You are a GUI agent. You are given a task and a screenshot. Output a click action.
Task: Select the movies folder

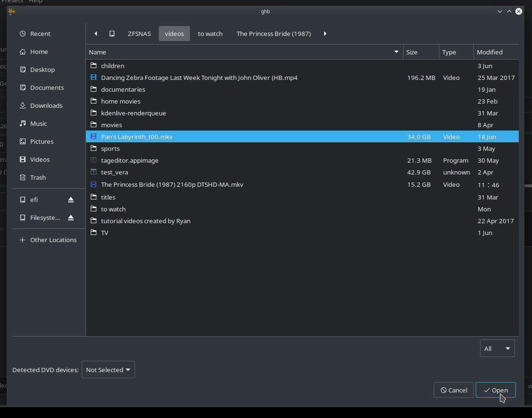pos(302,125)
